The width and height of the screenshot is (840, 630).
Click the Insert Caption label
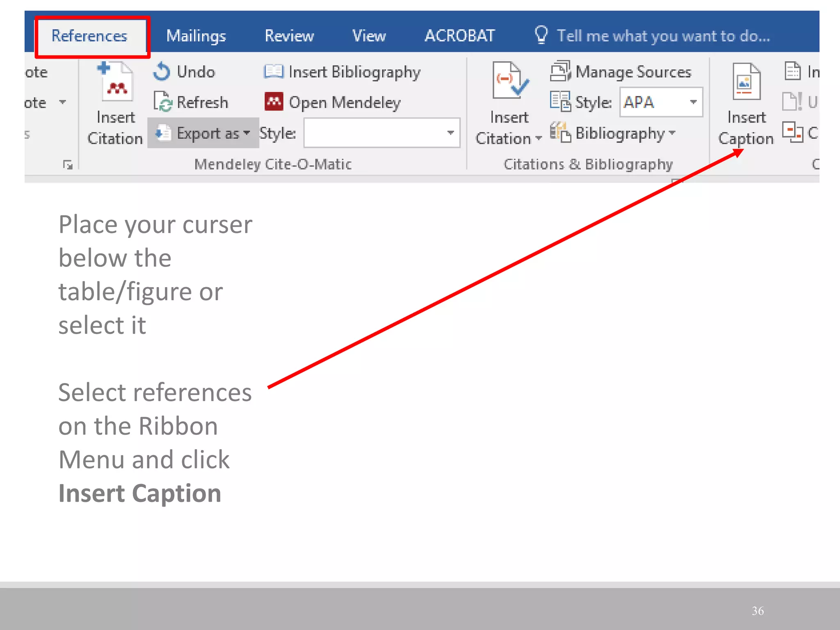coord(746,128)
